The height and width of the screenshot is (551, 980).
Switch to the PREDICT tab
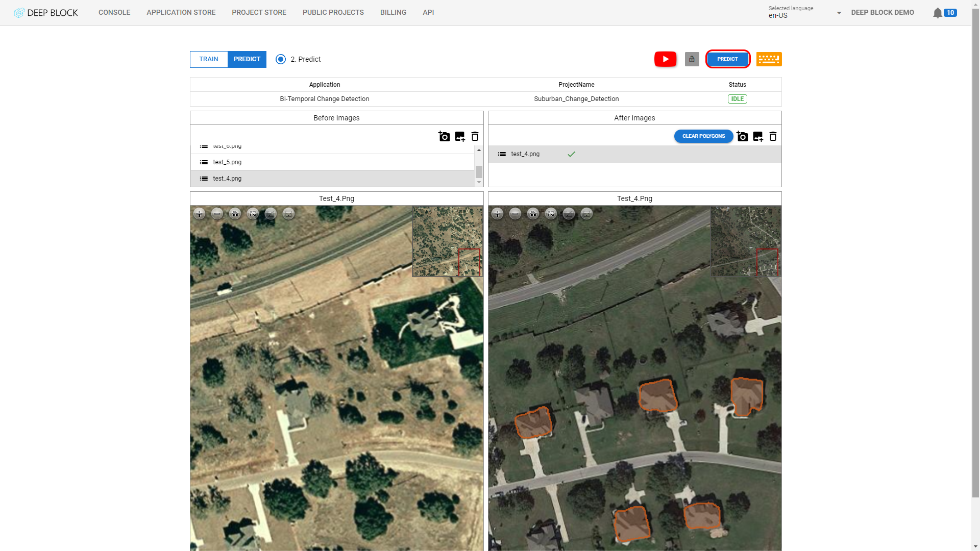point(247,59)
